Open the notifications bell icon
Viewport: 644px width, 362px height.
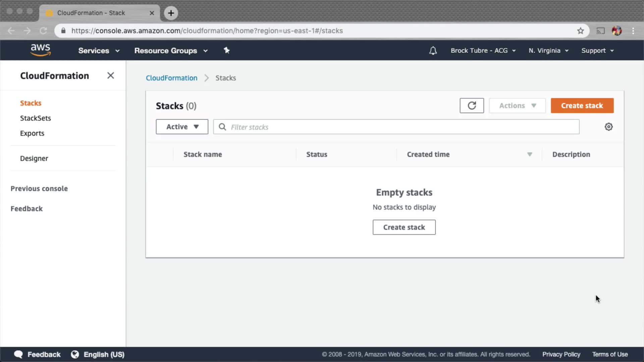pyautogui.click(x=433, y=51)
